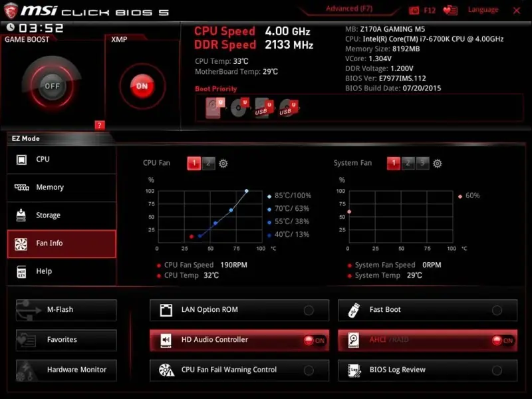Click the clock icon beside 03:52
The image size is (532, 399).
click(11, 27)
